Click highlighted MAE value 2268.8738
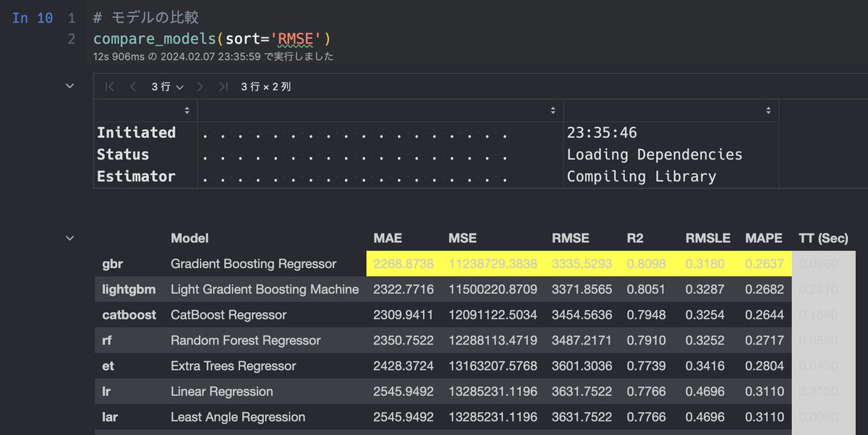Viewport: 868px width, 435px height. pyautogui.click(x=404, y=264)
